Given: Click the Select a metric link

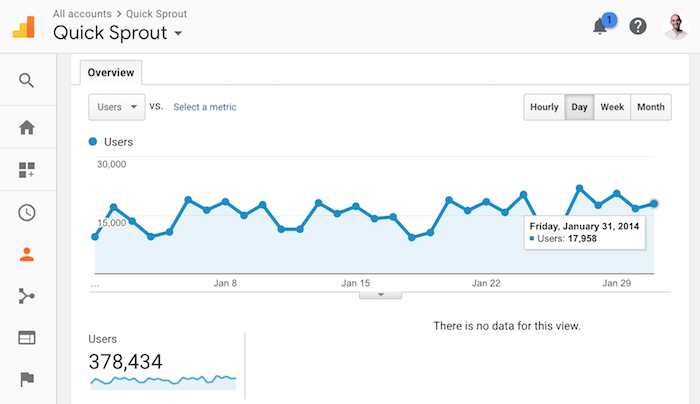Looking at the screenshot, I should [x=205, y=107].
